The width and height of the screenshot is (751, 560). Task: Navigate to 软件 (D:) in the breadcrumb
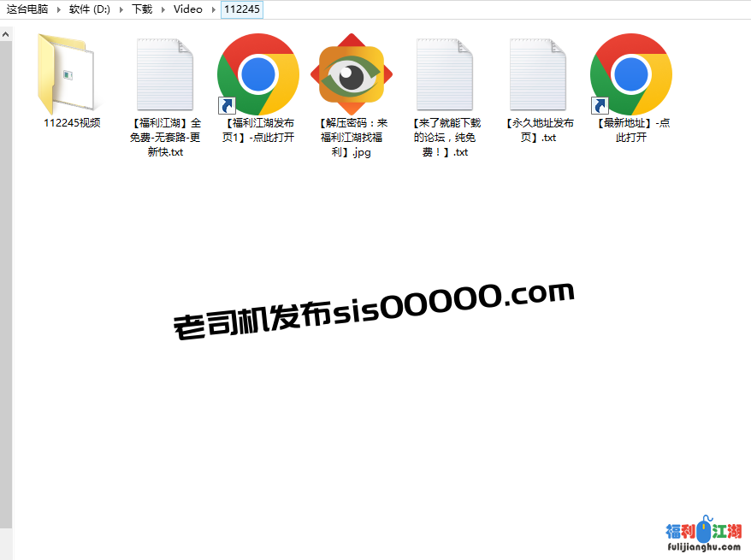pos(90,9)
